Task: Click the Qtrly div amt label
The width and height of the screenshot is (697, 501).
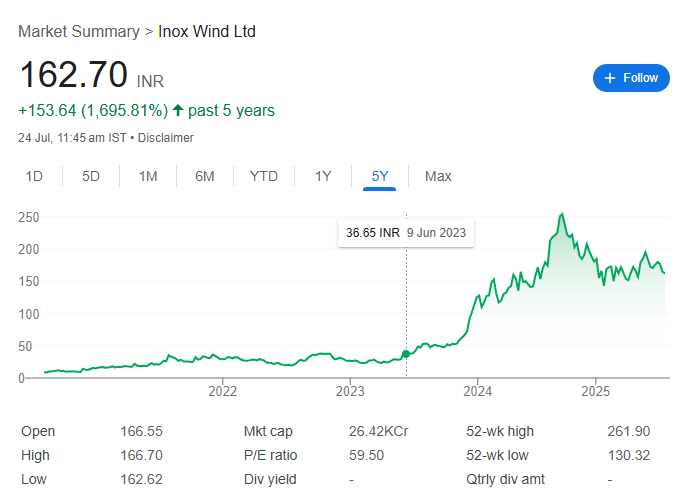Action: click(505, 479)
